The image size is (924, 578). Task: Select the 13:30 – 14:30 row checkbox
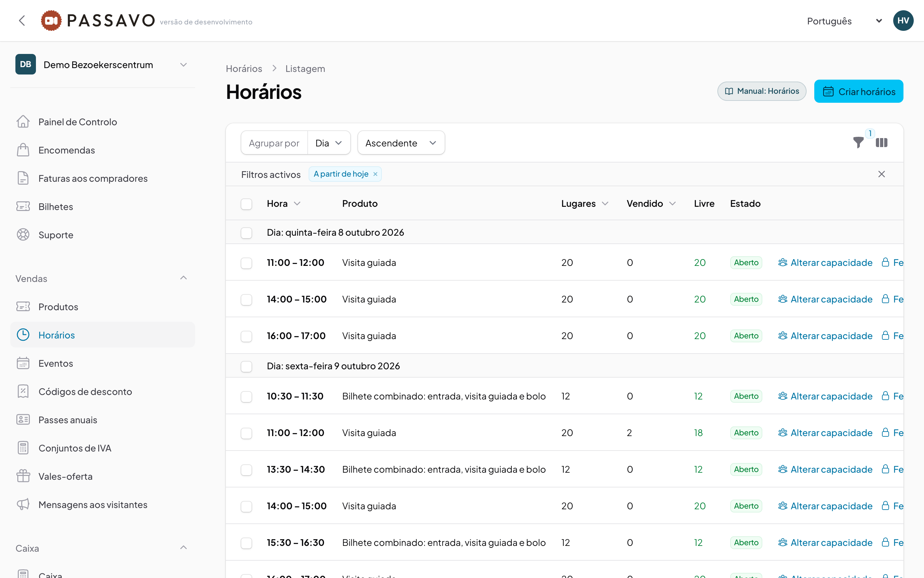(x=246, y=470)
